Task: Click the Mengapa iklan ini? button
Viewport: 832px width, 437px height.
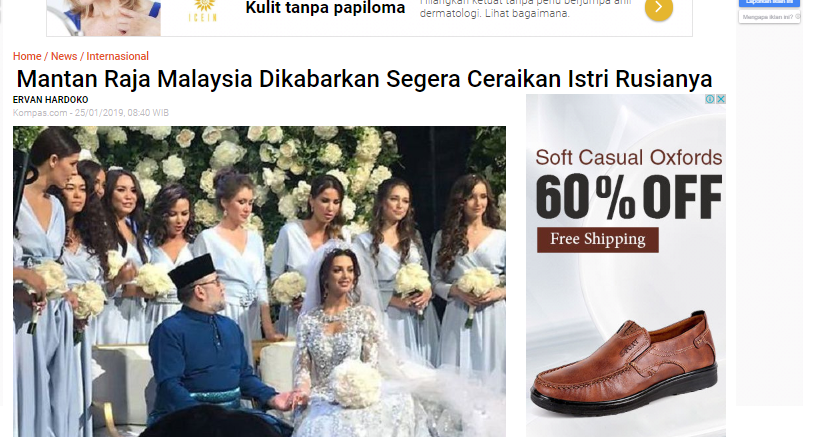Action: tap(769, 17)
